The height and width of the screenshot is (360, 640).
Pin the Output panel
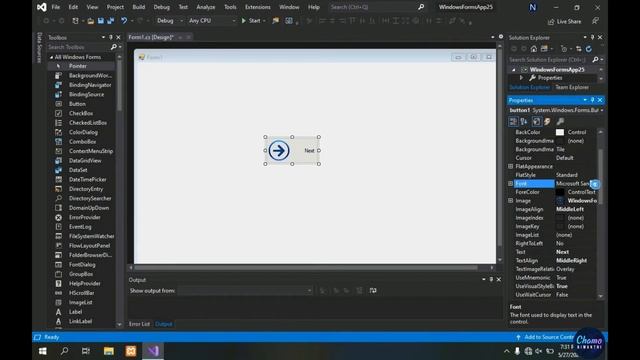pyautogui.click(x=491, y=280)
